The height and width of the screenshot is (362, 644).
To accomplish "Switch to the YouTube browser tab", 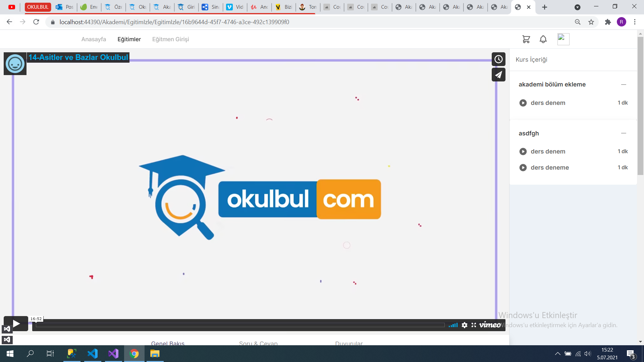I will point(12,7).
